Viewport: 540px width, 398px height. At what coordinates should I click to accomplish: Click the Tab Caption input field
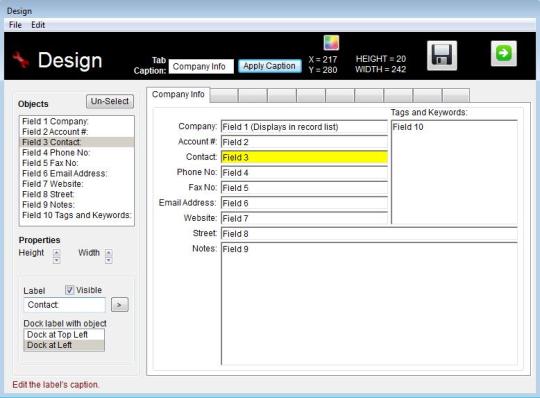pos(201,66)
